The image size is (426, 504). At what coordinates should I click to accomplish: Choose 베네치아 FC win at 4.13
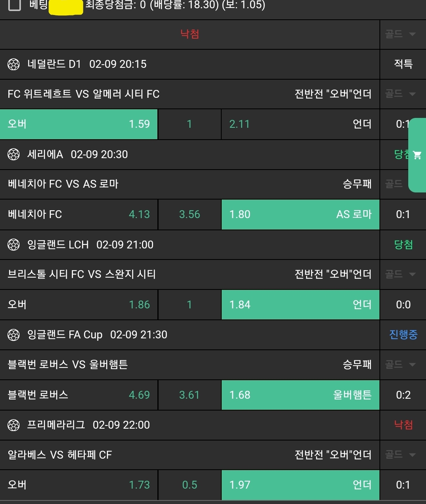pyautogui.click(x=79, y=215)
